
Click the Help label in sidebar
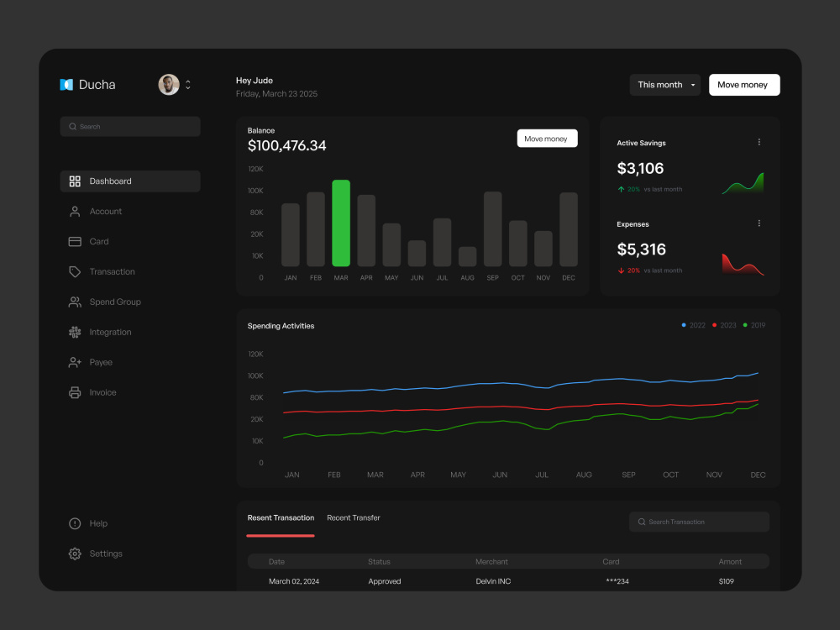(98, 523)
